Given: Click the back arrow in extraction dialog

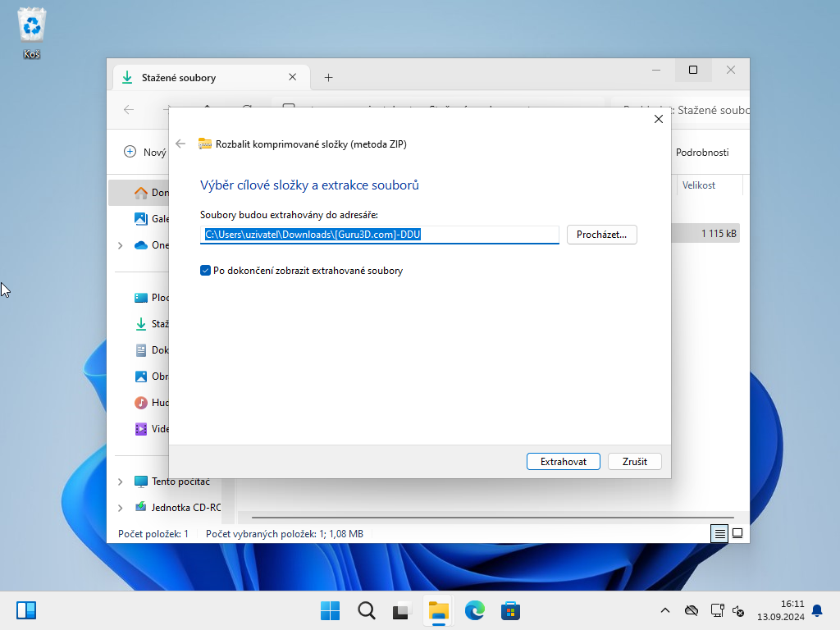Looking at the screenshot, I should (180, 144).
